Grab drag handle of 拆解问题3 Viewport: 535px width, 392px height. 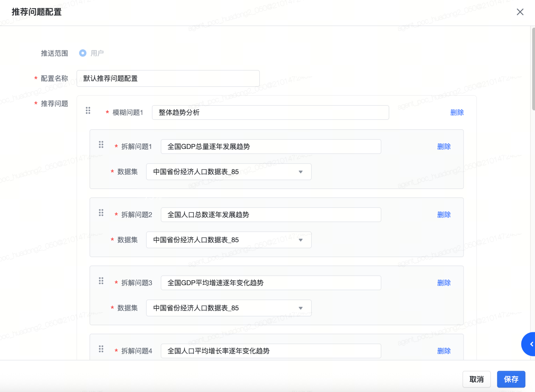101,281
